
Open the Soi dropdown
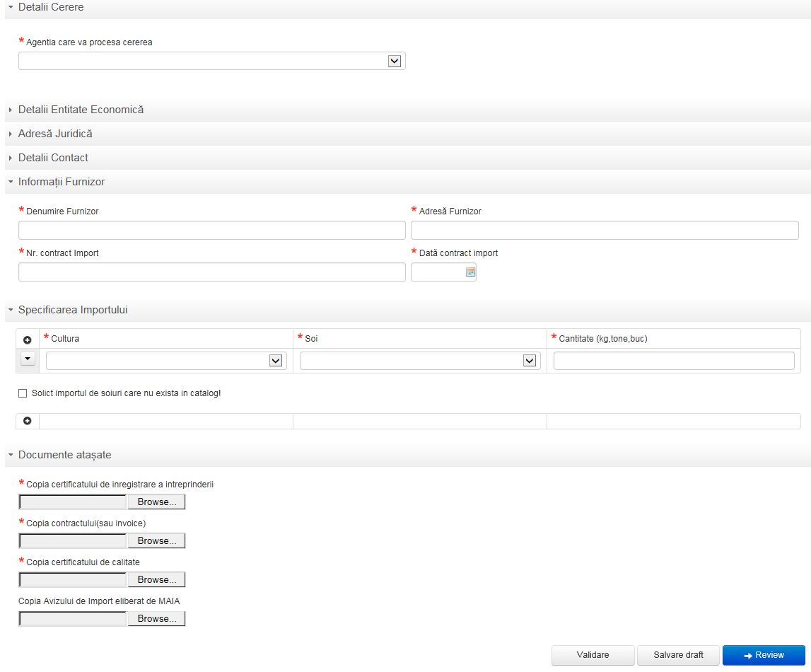click(529, 361)
